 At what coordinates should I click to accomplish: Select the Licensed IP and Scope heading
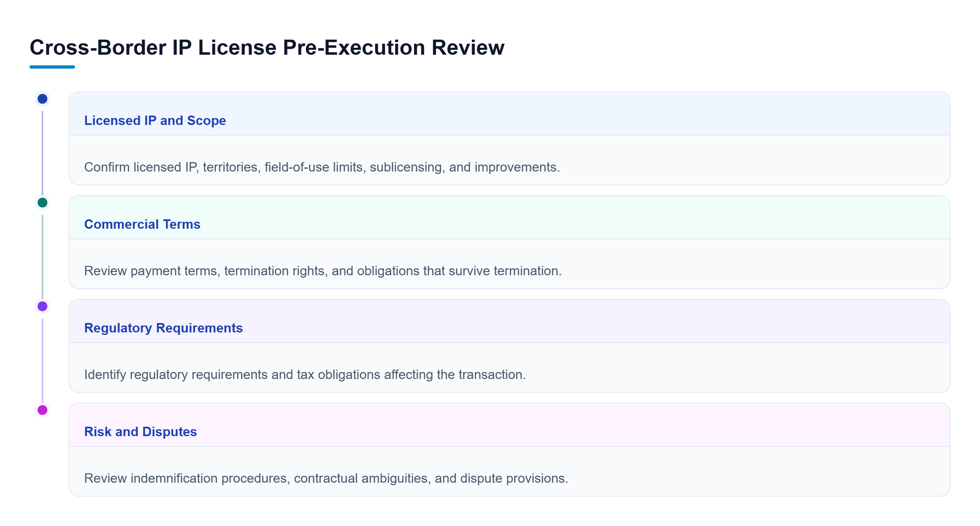coord(155,120)
